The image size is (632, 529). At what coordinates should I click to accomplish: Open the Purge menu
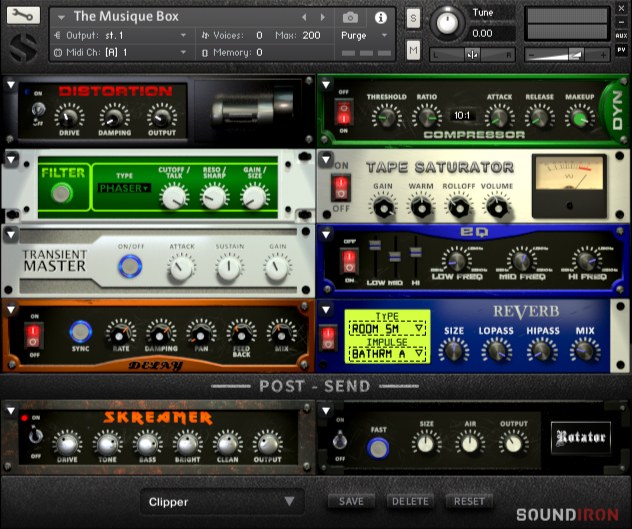click(365, 35)
